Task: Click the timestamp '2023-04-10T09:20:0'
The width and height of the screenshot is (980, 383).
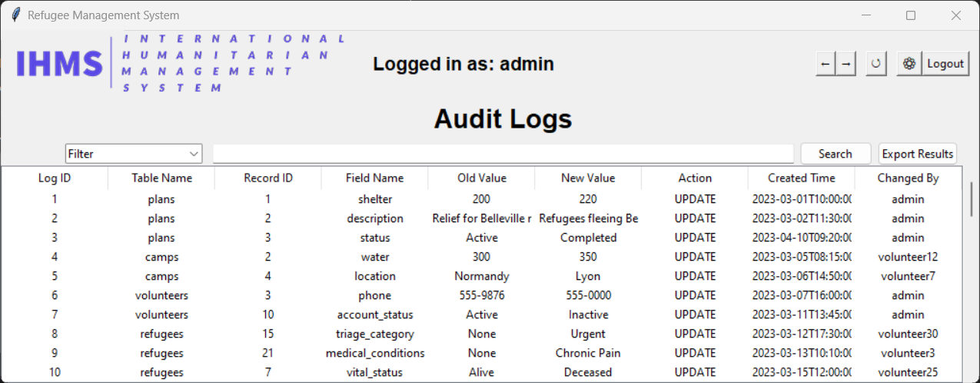Action: 802,238
